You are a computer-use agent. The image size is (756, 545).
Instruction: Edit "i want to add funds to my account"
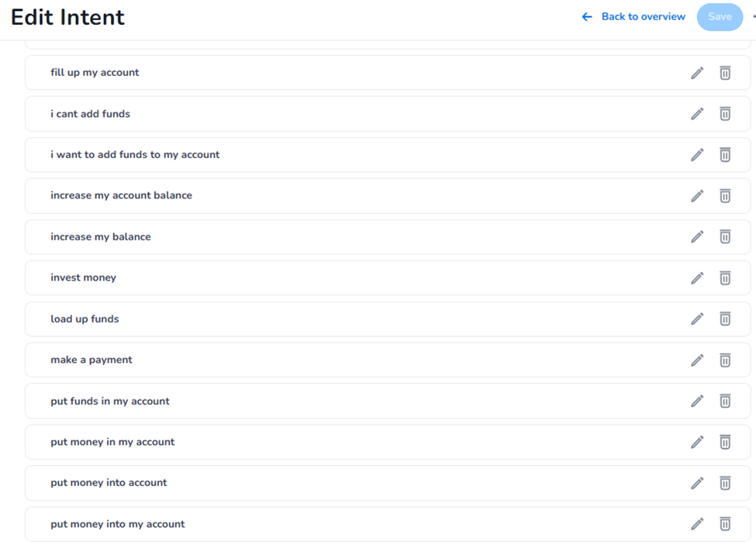pyautogui.click(x=697, y=155)
